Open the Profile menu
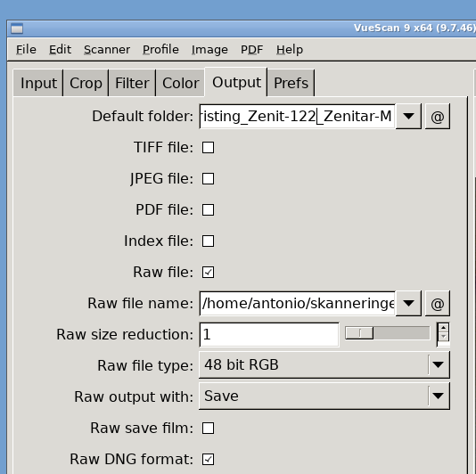 160,50
